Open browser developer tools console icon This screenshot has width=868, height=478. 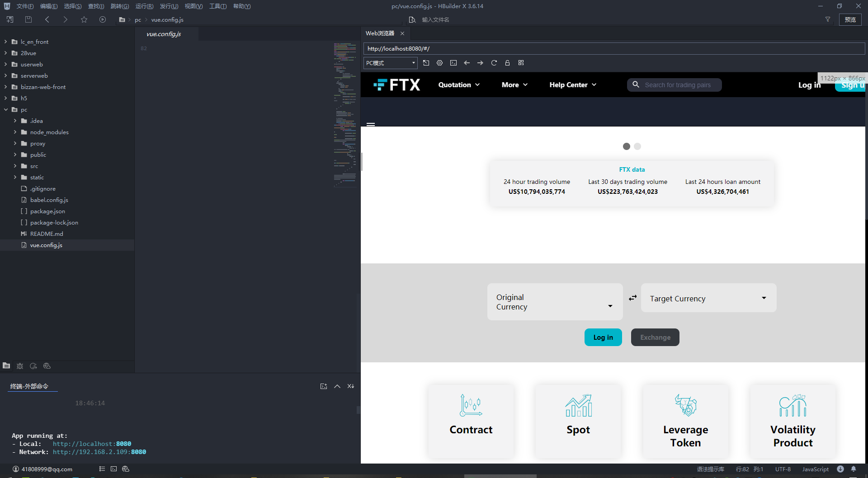click(x=453, y=63)
